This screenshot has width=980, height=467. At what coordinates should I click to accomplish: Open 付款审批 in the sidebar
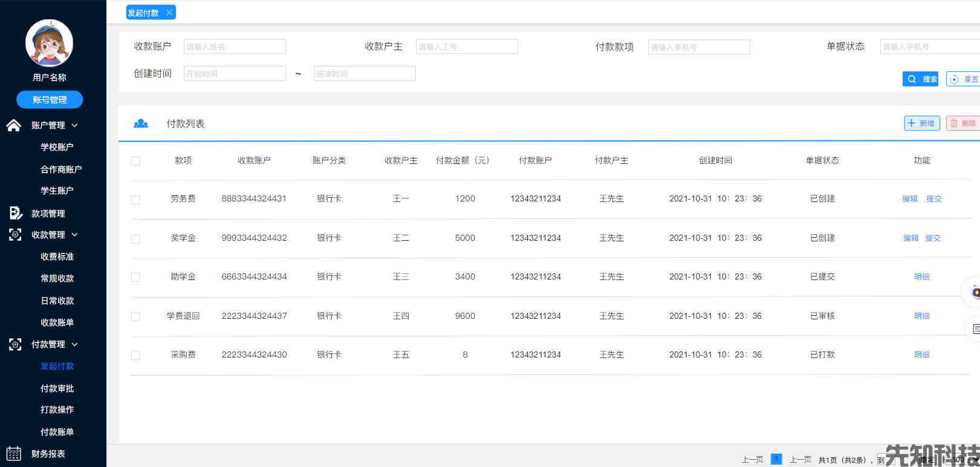click(x=57, y=388)
